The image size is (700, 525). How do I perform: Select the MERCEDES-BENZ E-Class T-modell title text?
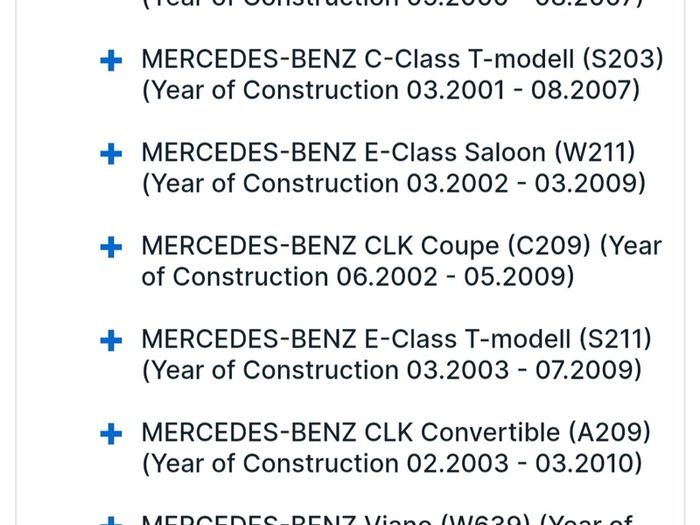tap(356, 339)
